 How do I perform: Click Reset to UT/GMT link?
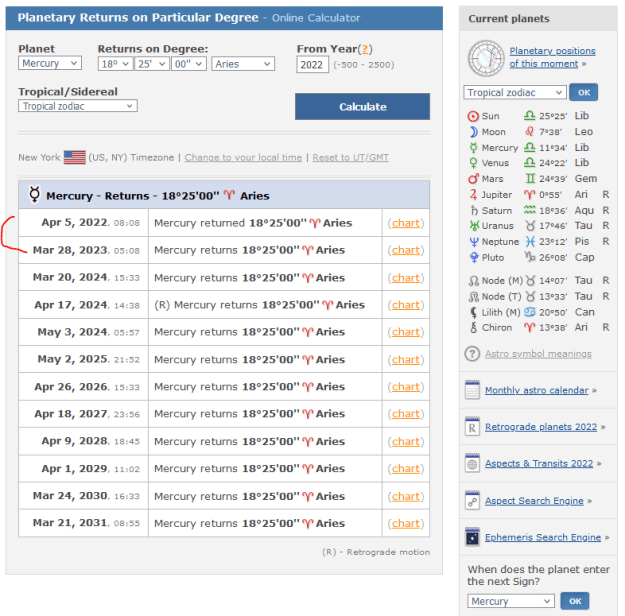click(351, 157)
